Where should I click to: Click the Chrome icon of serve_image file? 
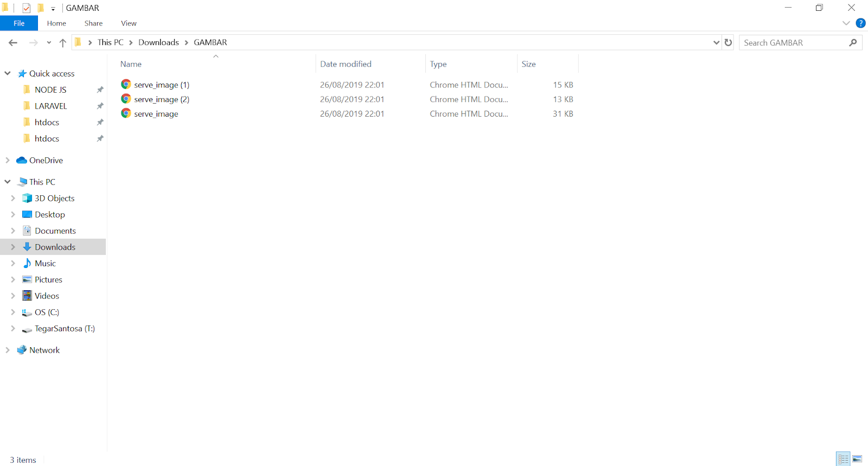126,113
